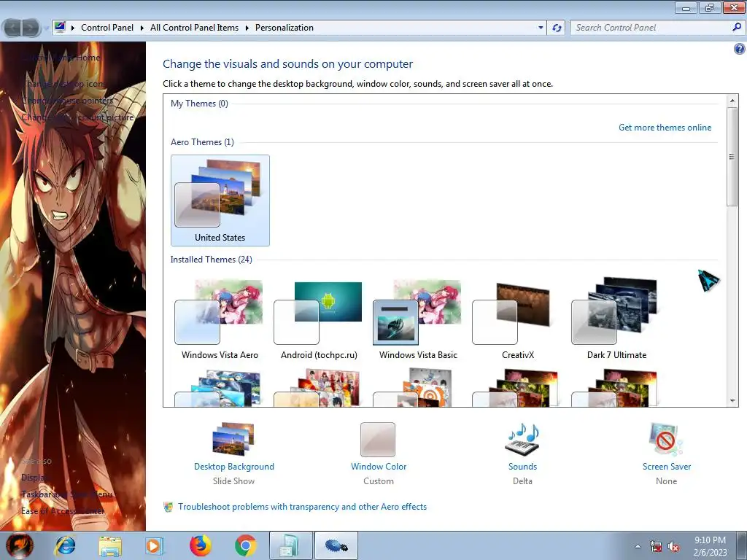Image resolution: width=747 pixels, height=560 pixels.
Task: Click the search magnifier icon
Action: (737, 28)
